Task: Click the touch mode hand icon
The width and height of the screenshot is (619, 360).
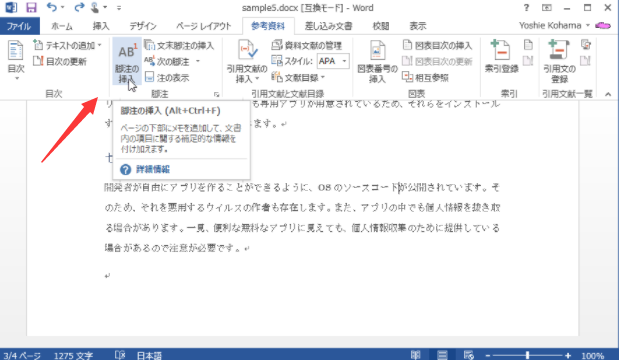Action: [95, 7]
